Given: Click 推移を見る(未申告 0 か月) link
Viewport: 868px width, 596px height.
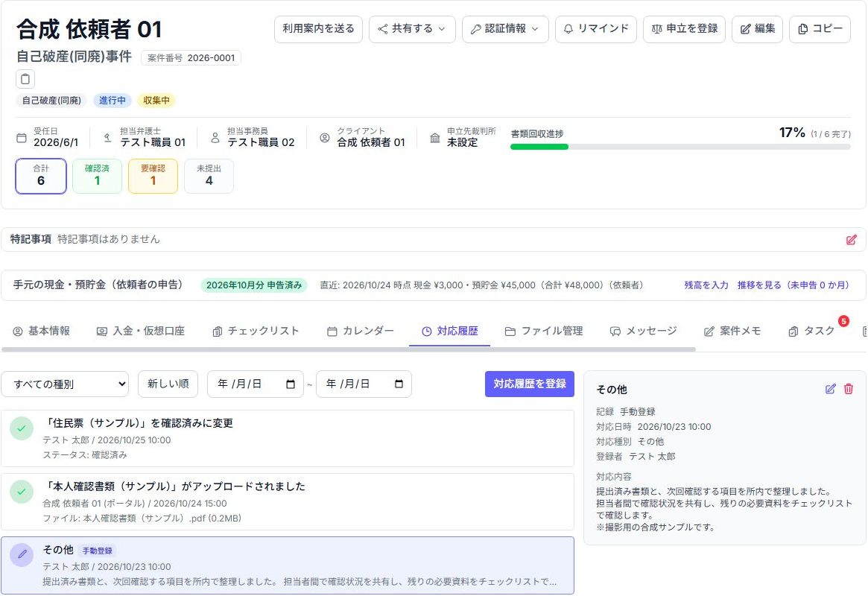Looking at the screenshot, I should click(x=793, y=285).
